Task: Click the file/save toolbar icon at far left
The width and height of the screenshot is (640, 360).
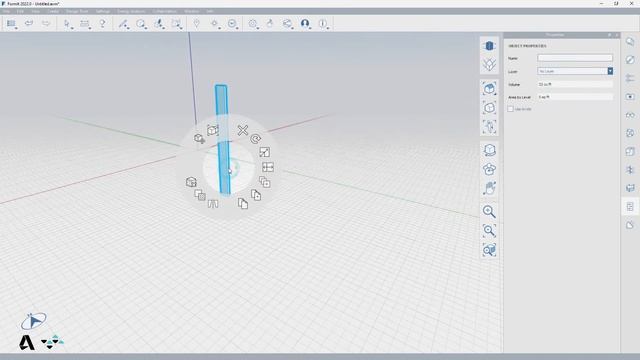Action: (x=11, y=23)
